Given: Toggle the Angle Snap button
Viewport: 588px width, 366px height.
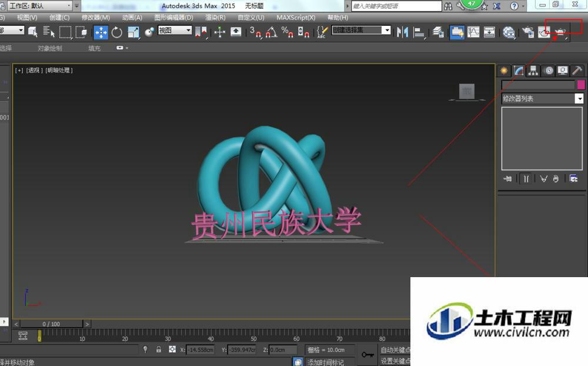Looking at the screenshot, I should 272,32.
